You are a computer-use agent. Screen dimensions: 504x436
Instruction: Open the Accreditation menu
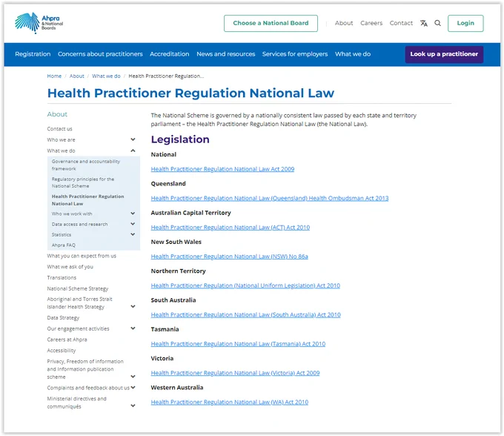(x=170, y=54)
